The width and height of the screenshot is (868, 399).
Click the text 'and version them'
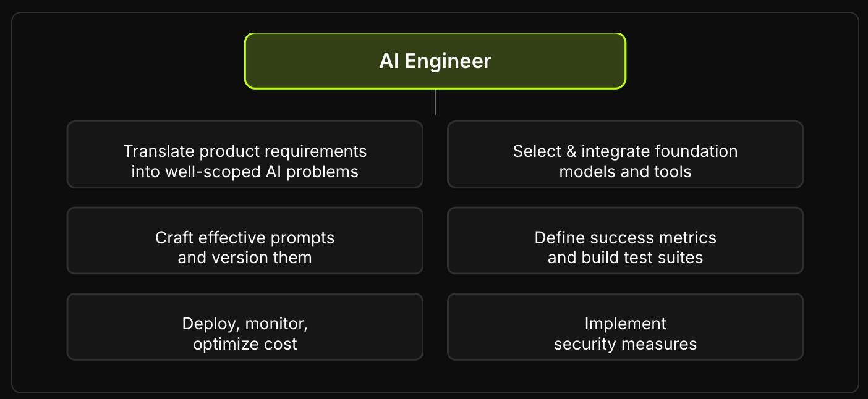[x=245, y=258]
